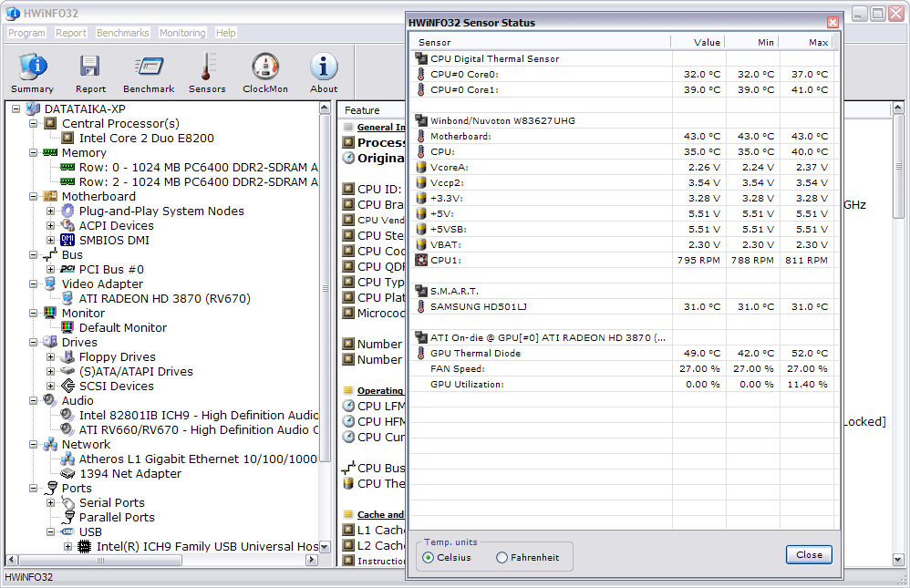Open the Monitoring menu

[x=182, y=33]
